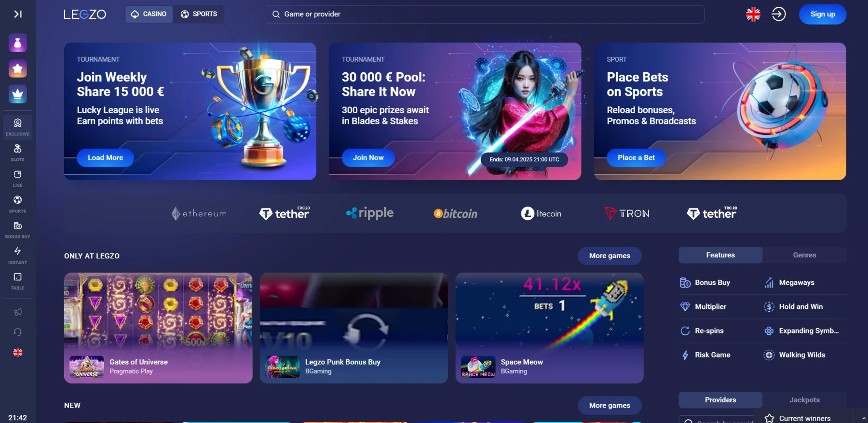Open the support headset icon
This screenshot has width=868, height=423.
[x=18, y=332]
